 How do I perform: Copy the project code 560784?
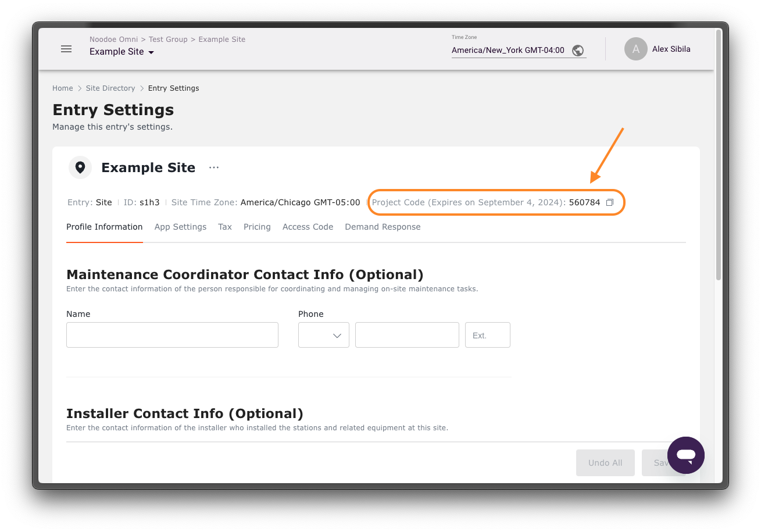coord(610,202)
